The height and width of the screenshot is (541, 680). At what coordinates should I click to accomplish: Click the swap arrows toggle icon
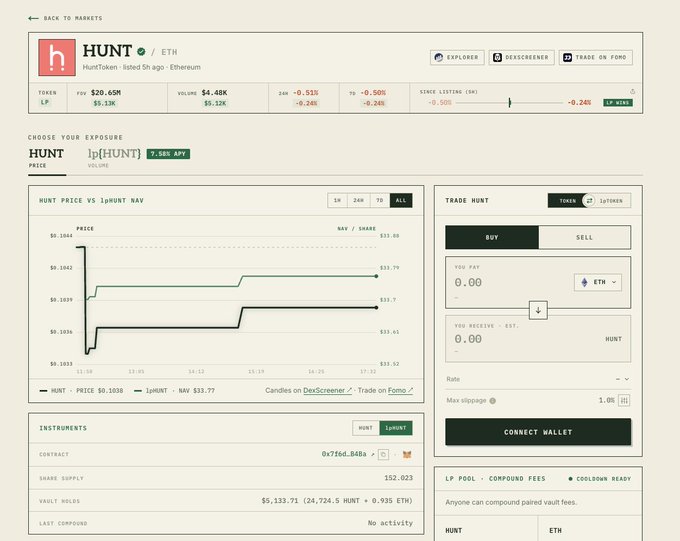click(x=589, y=200)
